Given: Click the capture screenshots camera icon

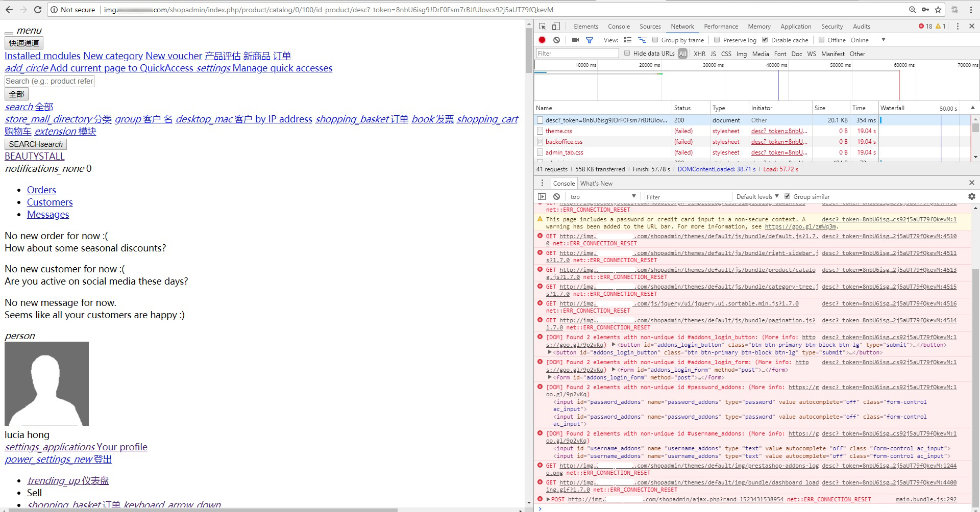Looking at the screenshot, I should point(575,40).
